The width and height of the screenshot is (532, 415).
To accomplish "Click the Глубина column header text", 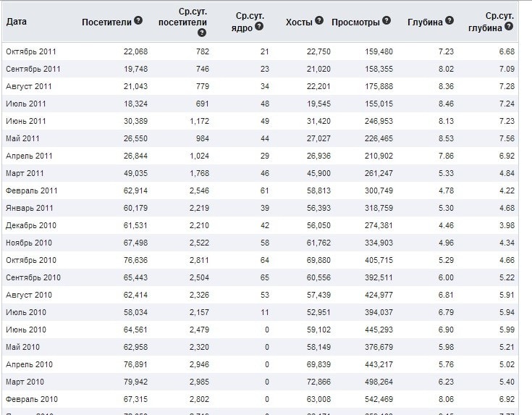I will point(425,22).
